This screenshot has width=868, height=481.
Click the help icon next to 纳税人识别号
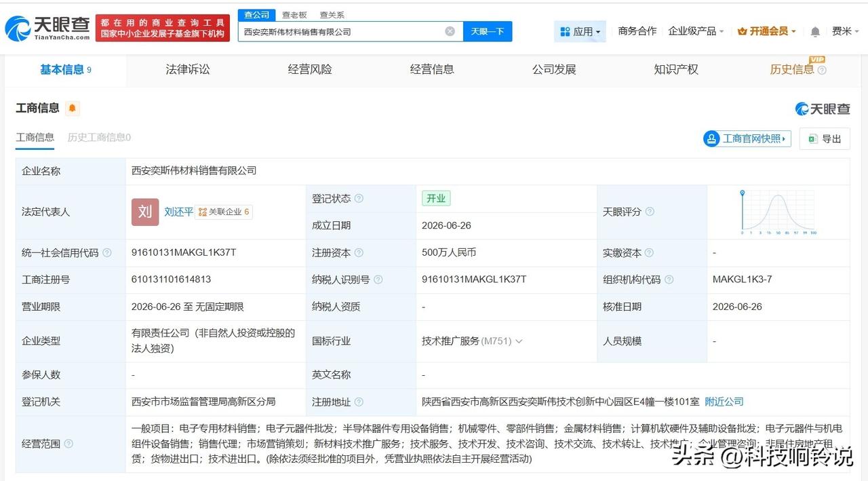tap(378, 280)
